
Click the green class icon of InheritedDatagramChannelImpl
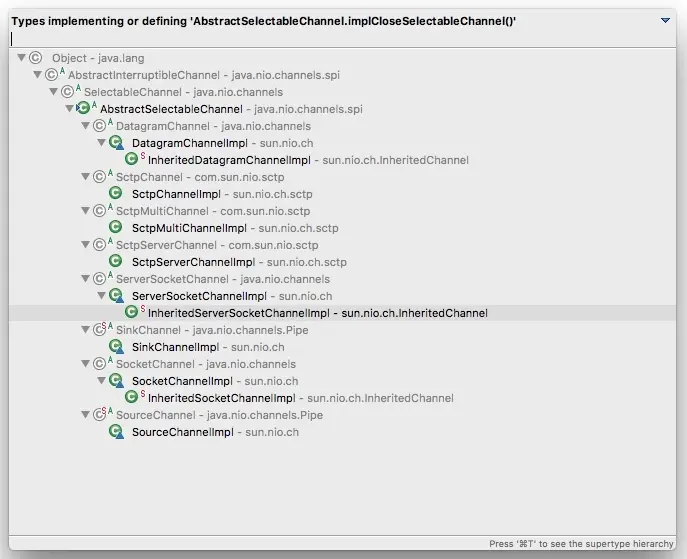coord(131,159)
